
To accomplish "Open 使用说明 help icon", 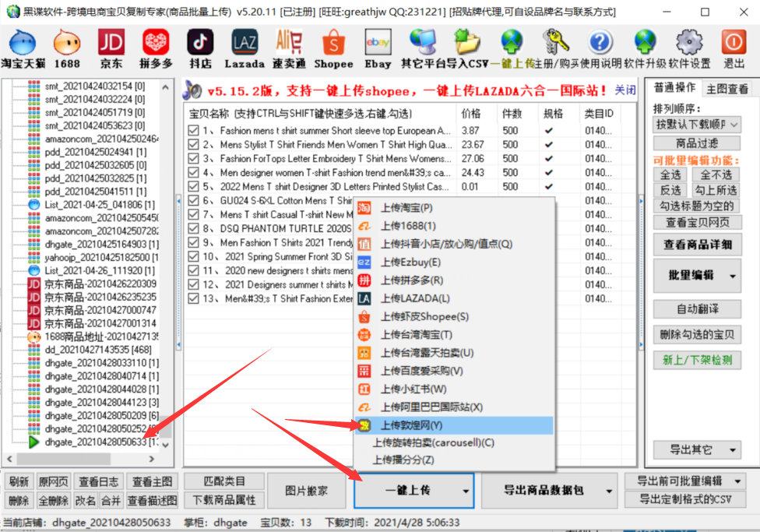I will (x=600, y=48).
